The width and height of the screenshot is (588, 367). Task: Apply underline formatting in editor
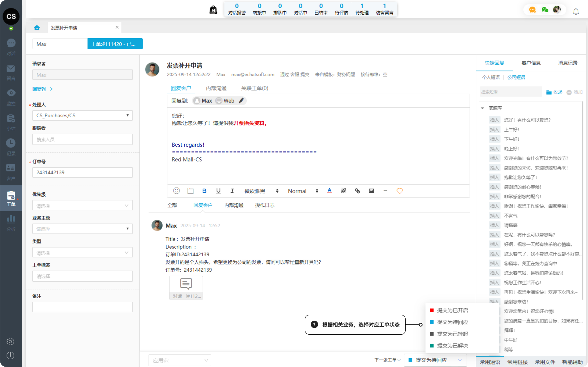point(218,191)
